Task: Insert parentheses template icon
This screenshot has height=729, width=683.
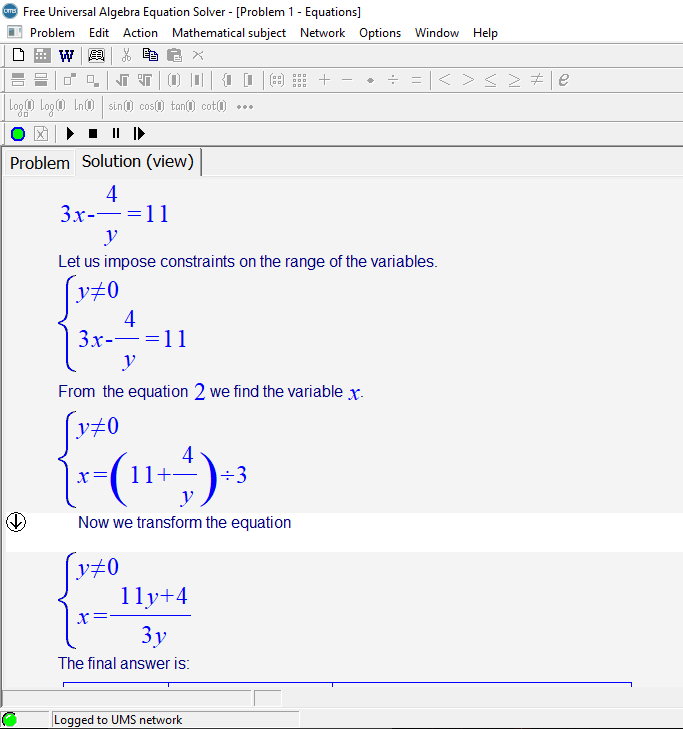Action: click(x=174, y=80)
